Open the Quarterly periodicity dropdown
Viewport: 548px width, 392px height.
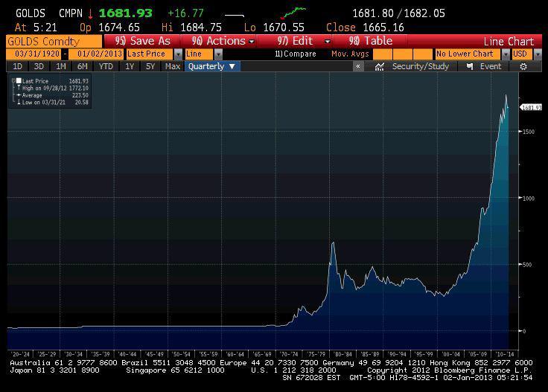[x=212, y=66]
